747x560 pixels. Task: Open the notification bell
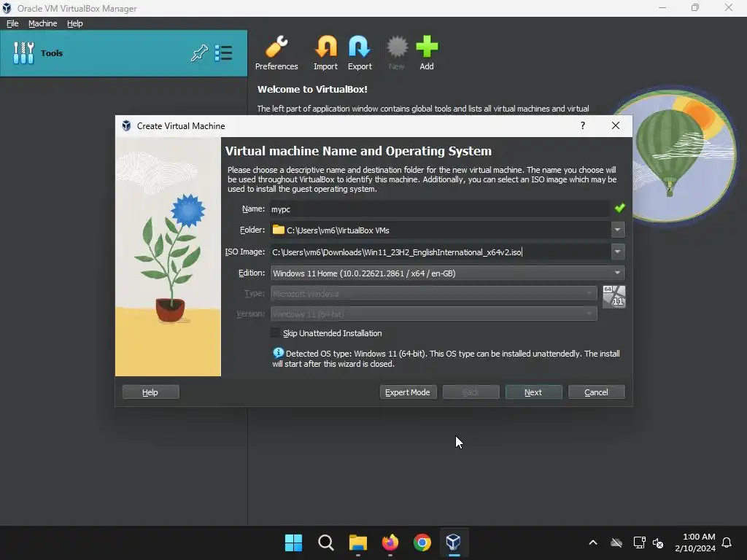pyautogui.click(x=727, y=542)
